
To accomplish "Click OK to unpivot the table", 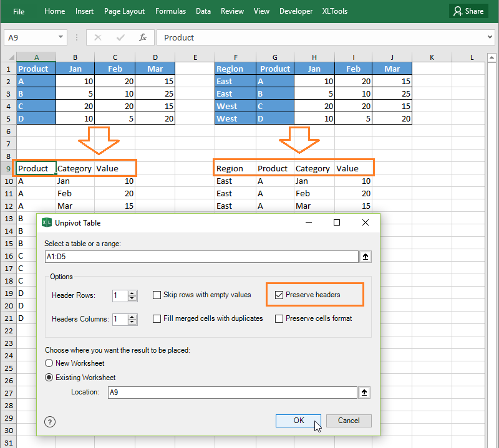I will pyautogui.click(x=298, y=421).
